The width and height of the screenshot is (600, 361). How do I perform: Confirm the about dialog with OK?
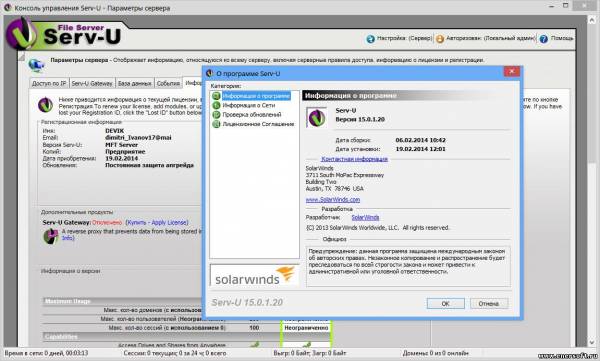pyautogui.click(x=445, y=304)
